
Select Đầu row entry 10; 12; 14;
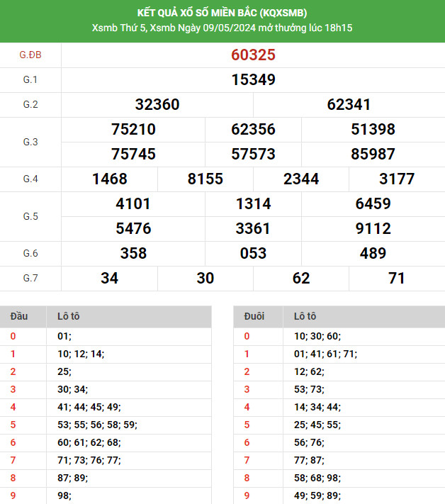pyautogui.click(x=81, y=354)
